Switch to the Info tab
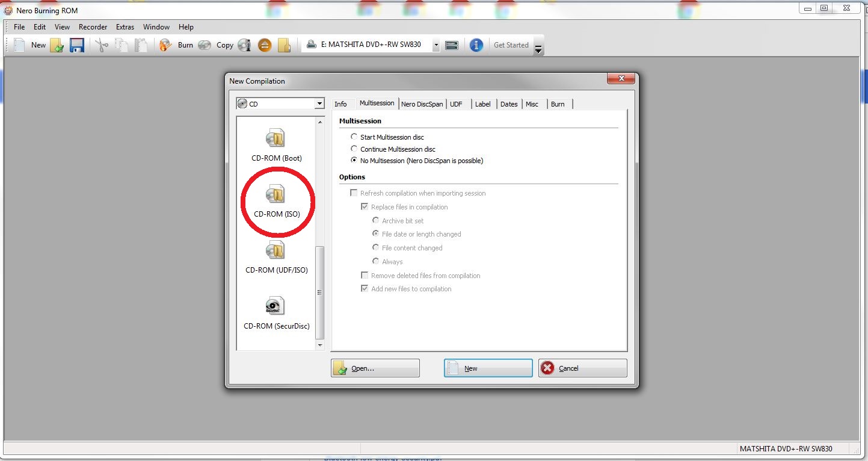This screenshot has width=868, height=461. [x=340, y=104]
